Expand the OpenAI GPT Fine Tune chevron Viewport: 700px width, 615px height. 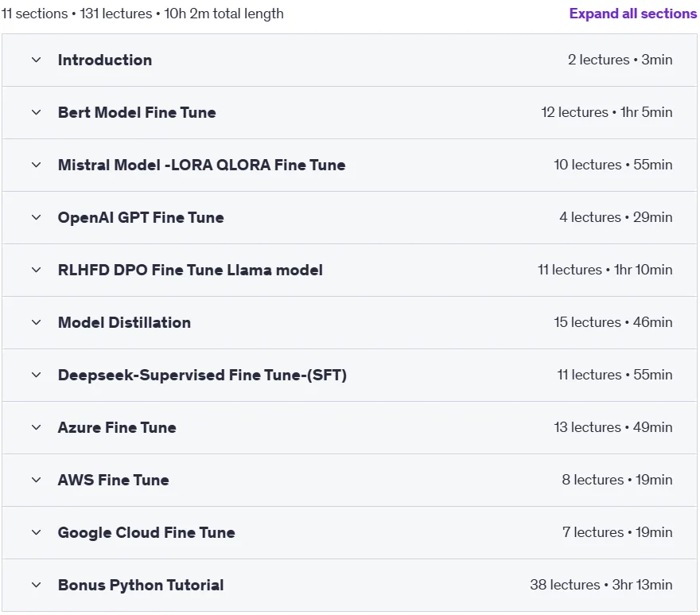(x=36, y=217)
